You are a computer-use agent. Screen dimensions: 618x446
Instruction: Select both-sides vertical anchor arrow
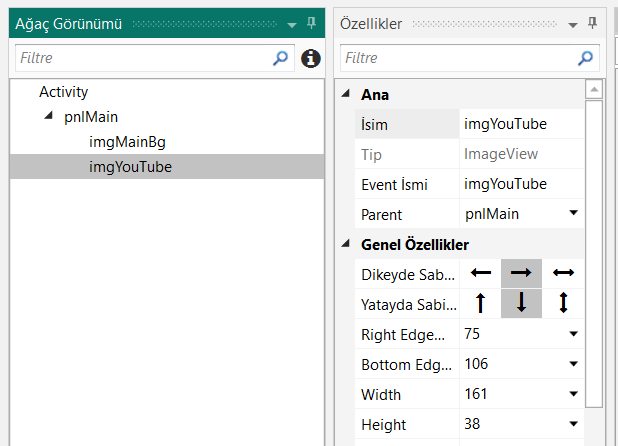coord(563,303)
